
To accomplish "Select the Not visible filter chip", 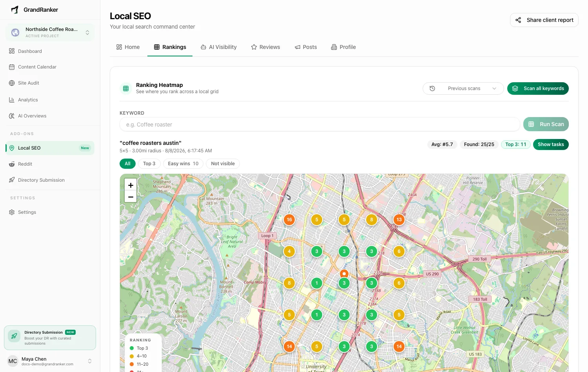I will click(x=223, y=164).
